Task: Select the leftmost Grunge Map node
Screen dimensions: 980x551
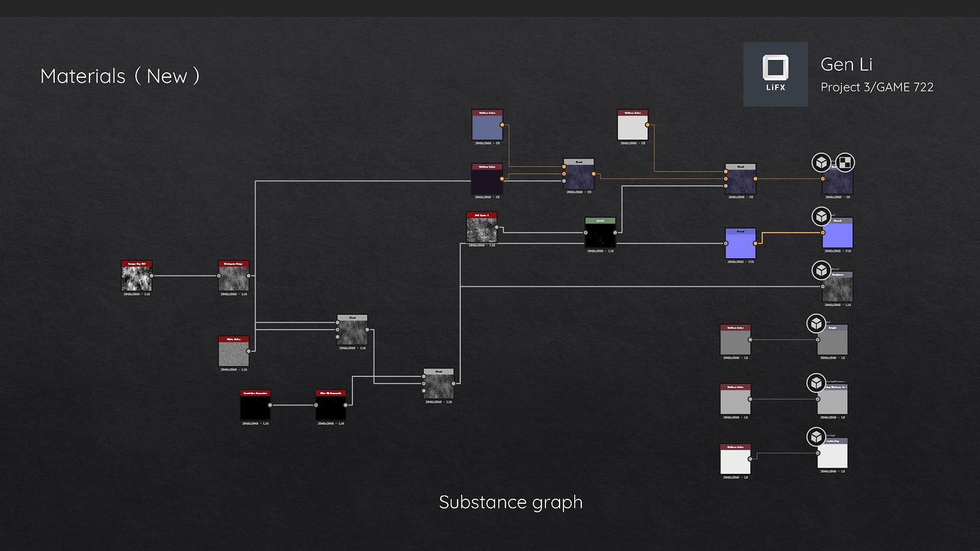Action: (137, 275)
